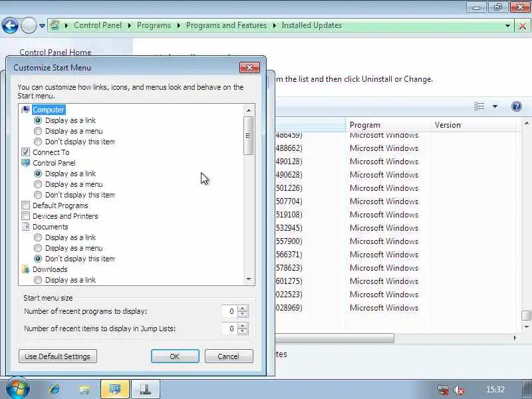Click the Documents item icon
The width and height of the screenshot is (532, 399).
pos(25,227)
